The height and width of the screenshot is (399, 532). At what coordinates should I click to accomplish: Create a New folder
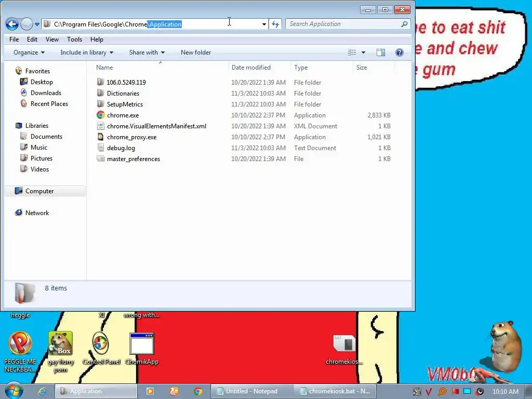(x=196, y=52)
